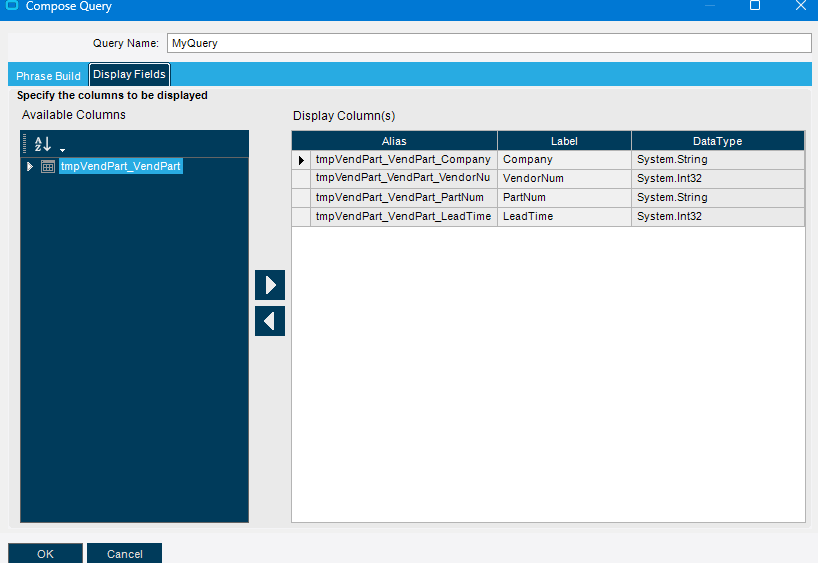Select tmpVendPart_VendPart_Company alias cell

[x=404, y=160]
